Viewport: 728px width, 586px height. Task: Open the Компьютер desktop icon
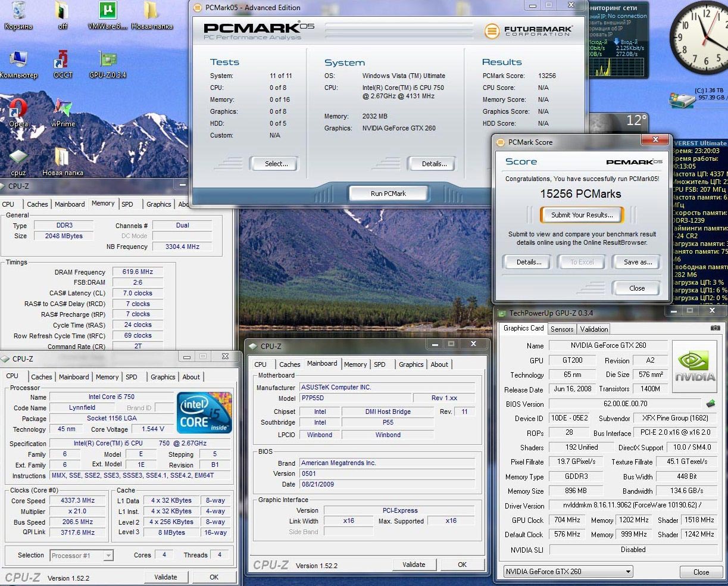[x=18, y=64]
